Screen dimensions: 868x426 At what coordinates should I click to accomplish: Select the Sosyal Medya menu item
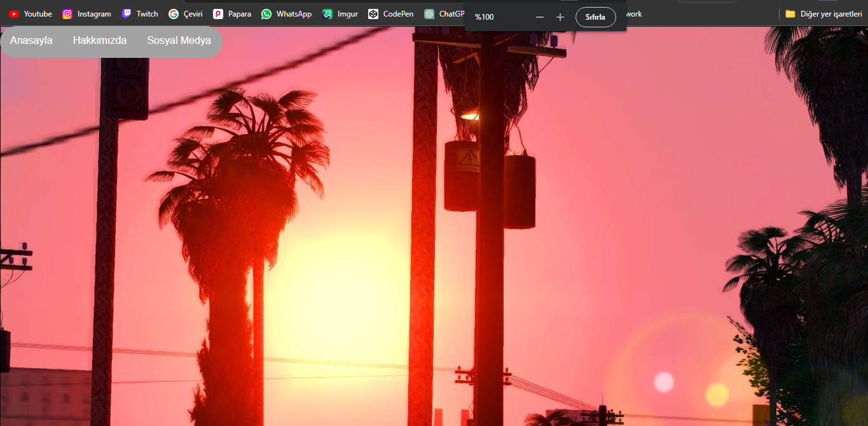(x=179, y=41)
